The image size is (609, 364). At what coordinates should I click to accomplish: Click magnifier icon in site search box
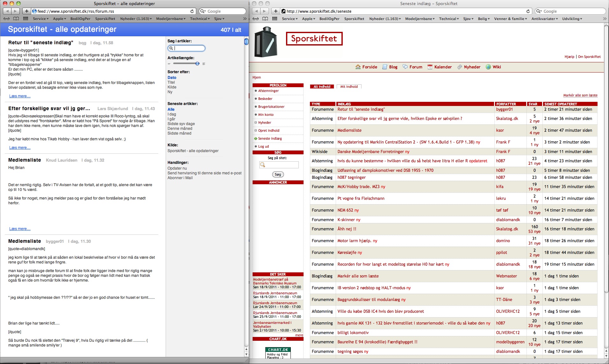[263, 165]
